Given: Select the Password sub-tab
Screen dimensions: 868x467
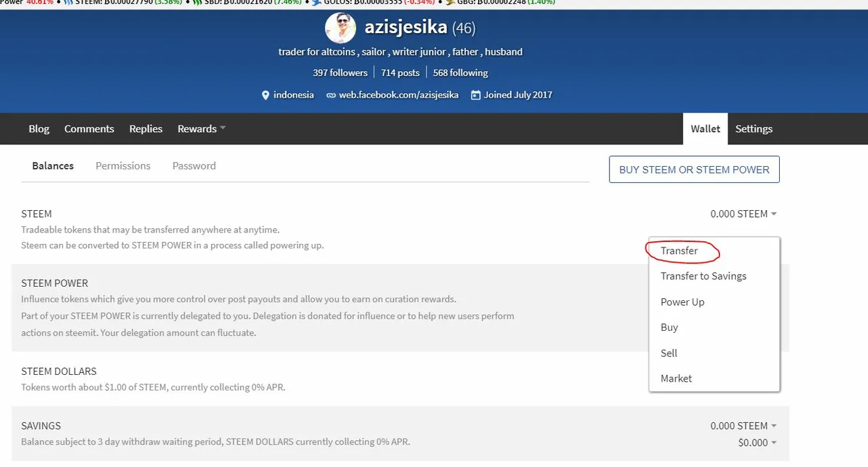Looking at the screenshot, I should pyautogui.click(x=194, y=165).
